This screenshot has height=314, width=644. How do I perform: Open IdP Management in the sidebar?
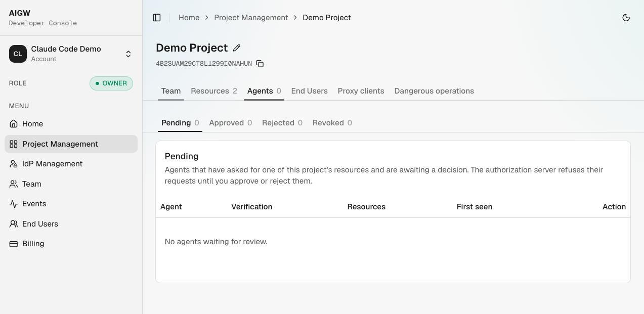[x=71, y=164]
